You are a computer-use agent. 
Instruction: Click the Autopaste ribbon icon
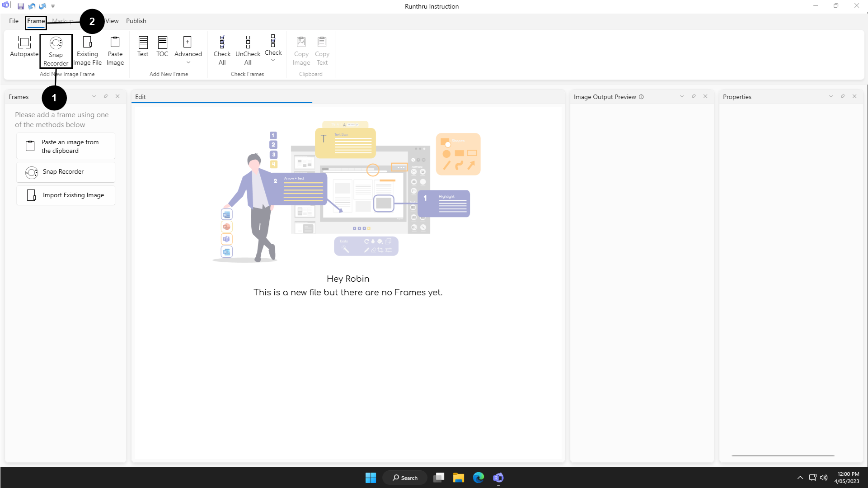point(24,47)
